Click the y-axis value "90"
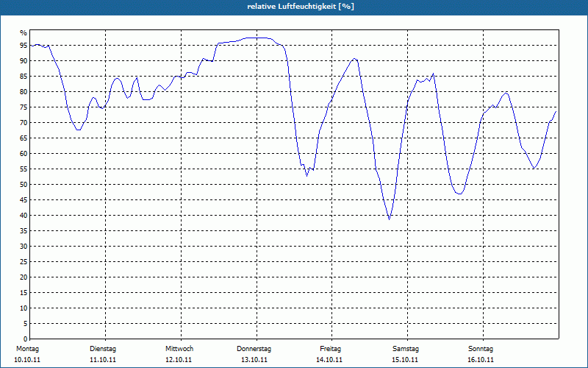Screen dimensions: 588x368 point(24,61)
